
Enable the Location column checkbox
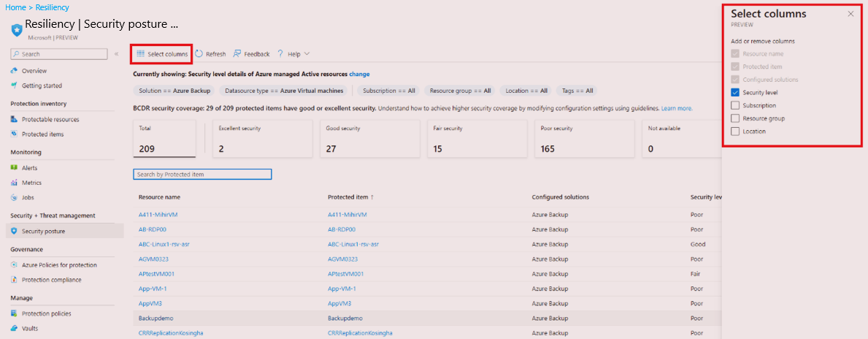click(x=735, y=132)
